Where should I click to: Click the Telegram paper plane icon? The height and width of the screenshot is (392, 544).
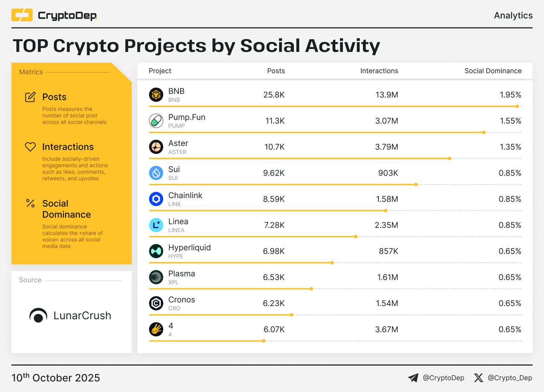point(413,378)
